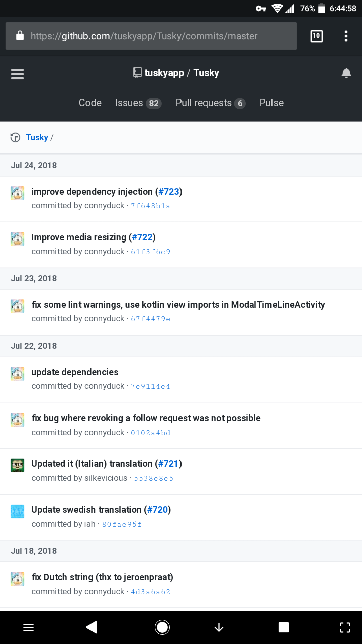Image resolution: width=362 pixels, height=644 pixels.
Task: Open the browser three-dot overflow menu
Action: [x=346, y=36]
